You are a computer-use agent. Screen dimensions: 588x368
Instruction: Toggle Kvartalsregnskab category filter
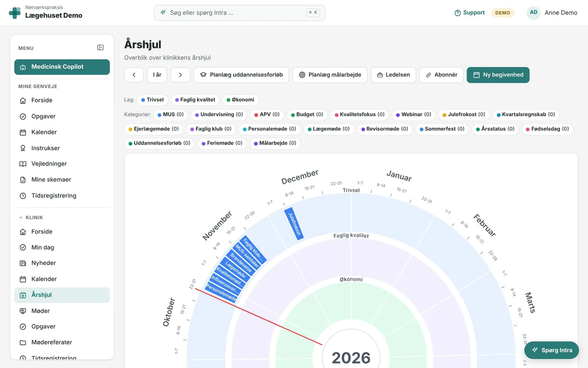tap(526, 114)
